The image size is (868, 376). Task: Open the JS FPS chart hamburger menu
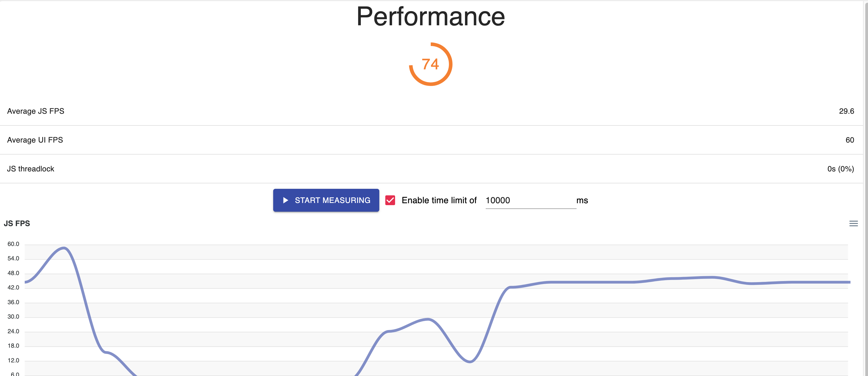click(853, 223)
